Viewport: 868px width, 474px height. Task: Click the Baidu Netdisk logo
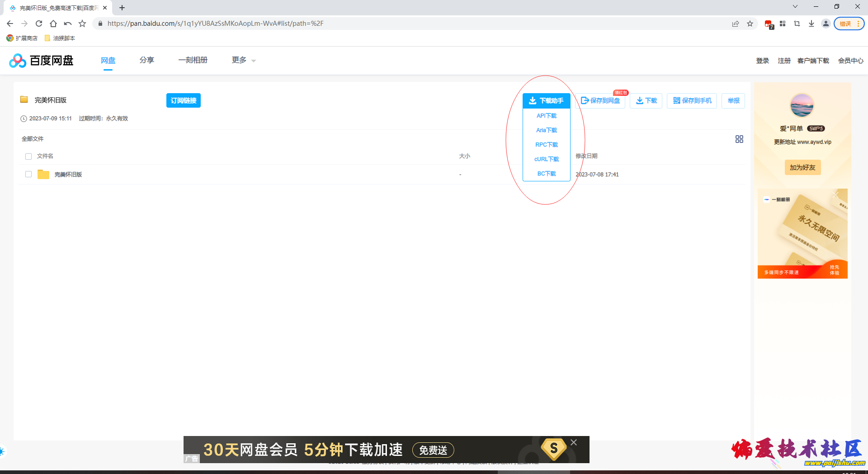40,60
